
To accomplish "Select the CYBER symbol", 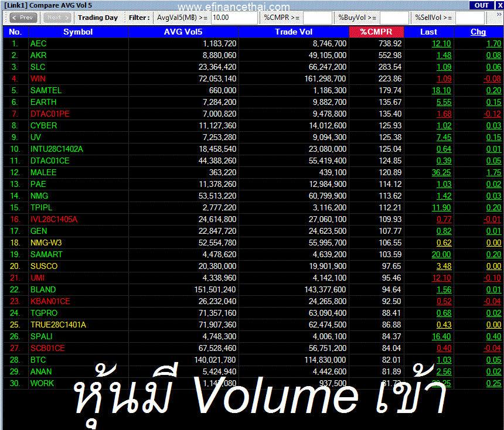I will (44, 125).
